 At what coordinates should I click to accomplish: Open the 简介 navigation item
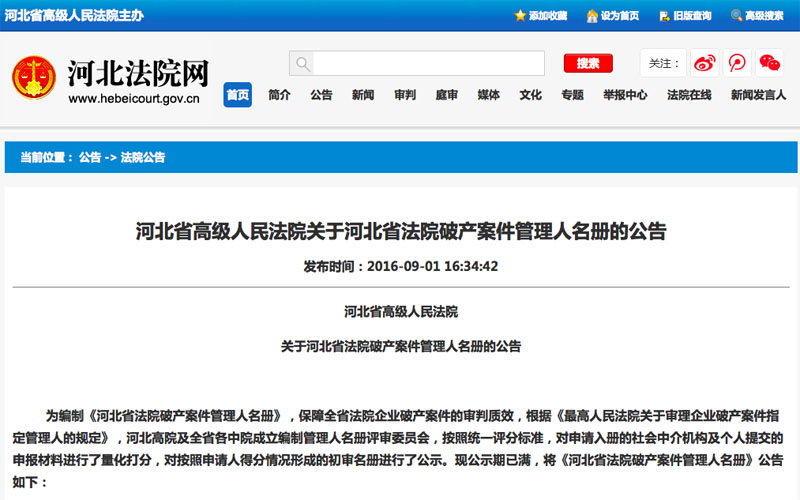coord(279,95)
